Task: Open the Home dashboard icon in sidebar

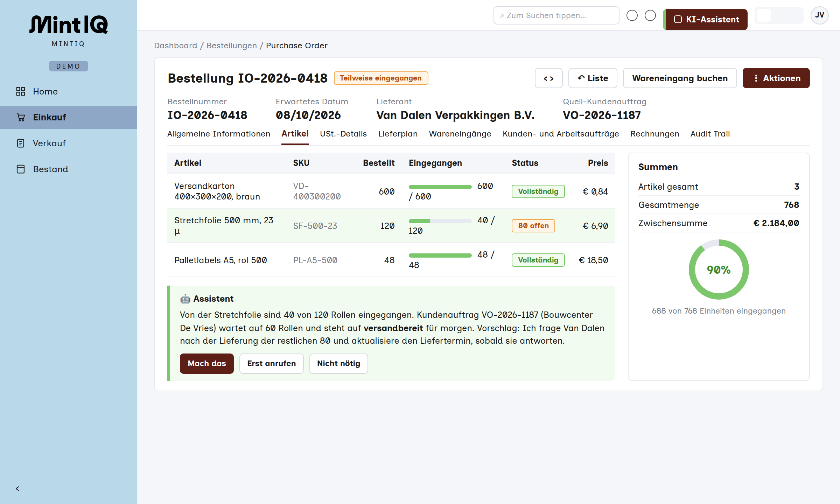Action: point(21,91)
